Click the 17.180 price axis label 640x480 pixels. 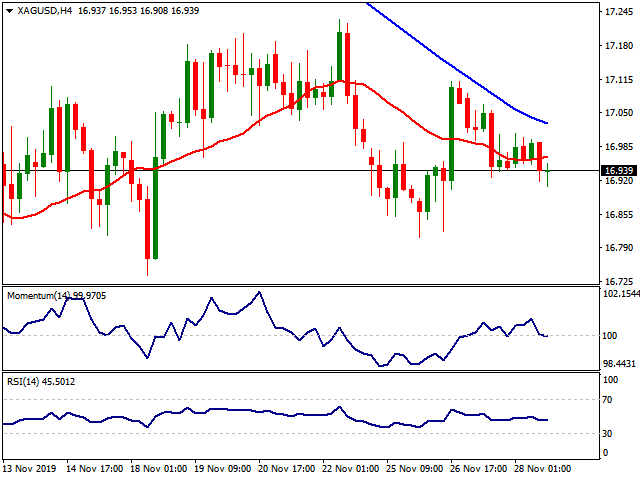[x=619, y=46]
